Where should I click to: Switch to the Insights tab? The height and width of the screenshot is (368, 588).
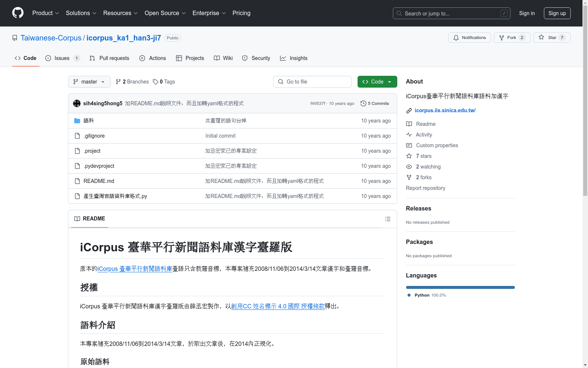294,58
